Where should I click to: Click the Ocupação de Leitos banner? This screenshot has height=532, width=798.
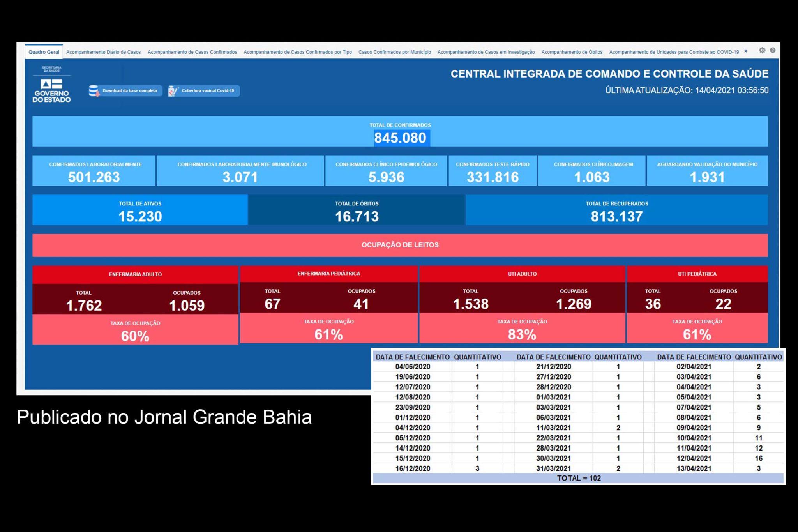[x=400, y=245]
